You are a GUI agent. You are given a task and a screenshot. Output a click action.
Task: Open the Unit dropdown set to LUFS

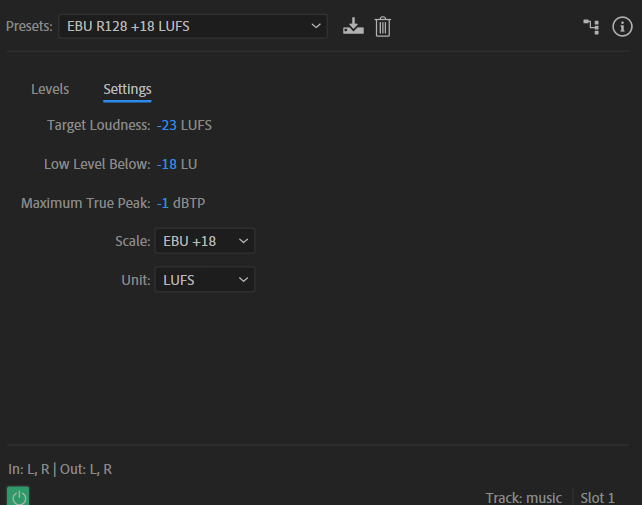click(204, 280)
